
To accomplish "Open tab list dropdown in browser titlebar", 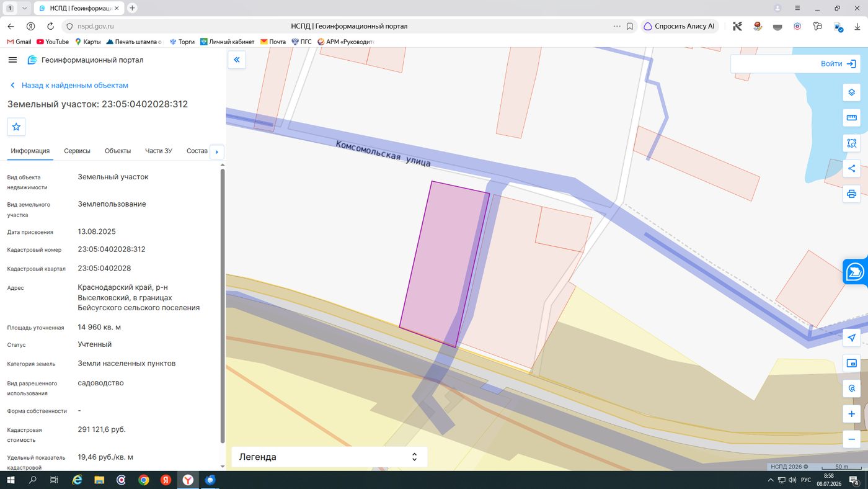I will click(x=24, y=8).
